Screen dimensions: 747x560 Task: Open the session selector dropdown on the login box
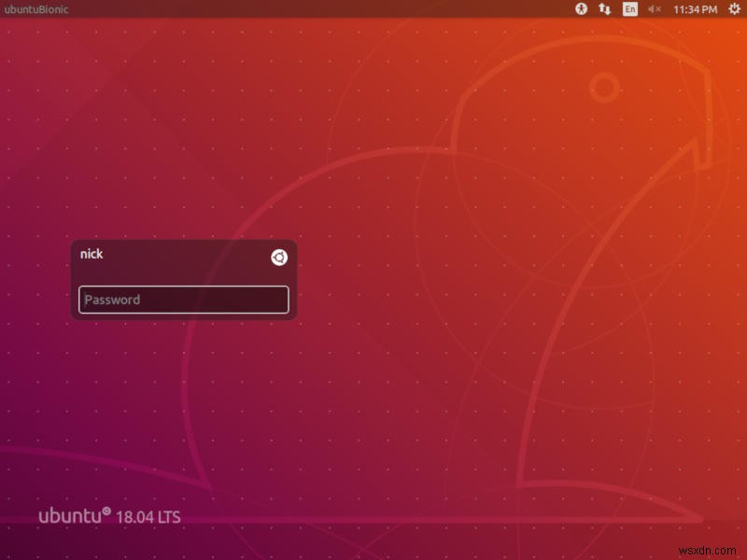coord(277,258)
